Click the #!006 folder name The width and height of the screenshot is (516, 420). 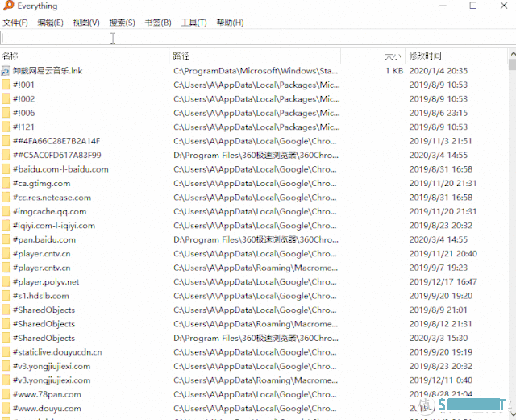23,113
